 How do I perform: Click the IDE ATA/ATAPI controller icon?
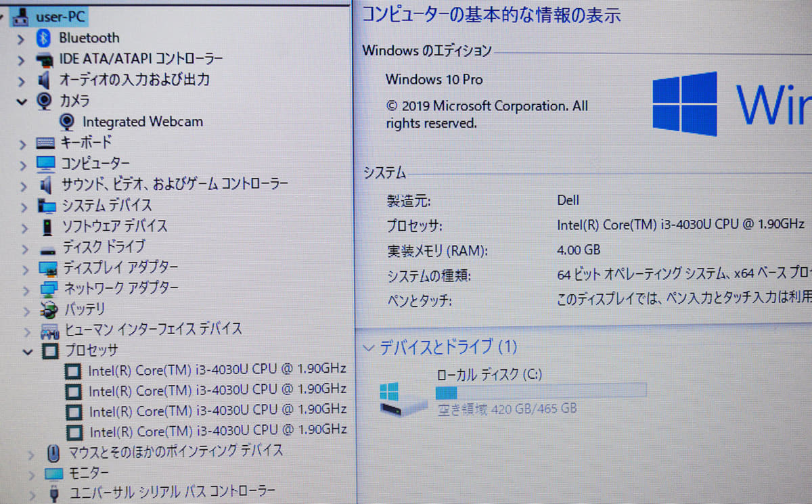point(45,59)
